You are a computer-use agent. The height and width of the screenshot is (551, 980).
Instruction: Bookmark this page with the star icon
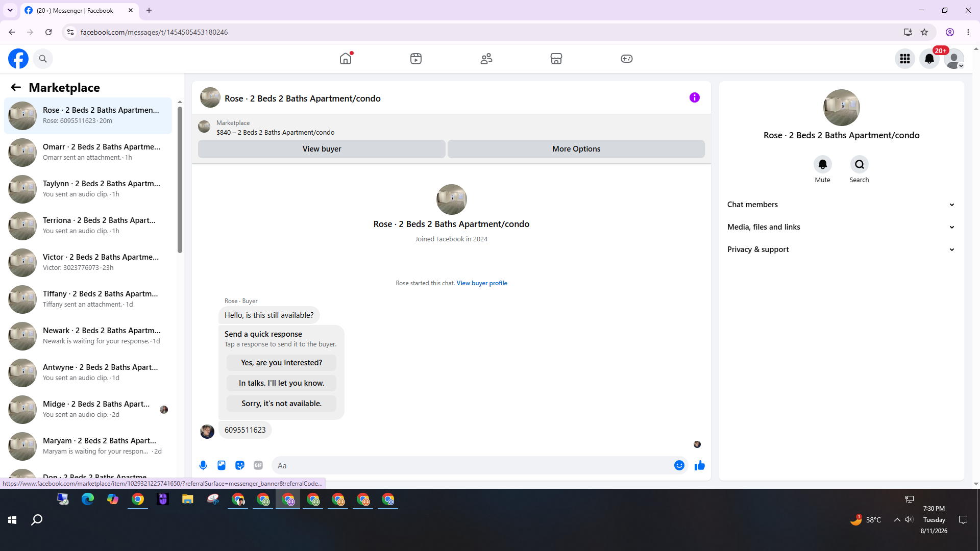point(924,32)
